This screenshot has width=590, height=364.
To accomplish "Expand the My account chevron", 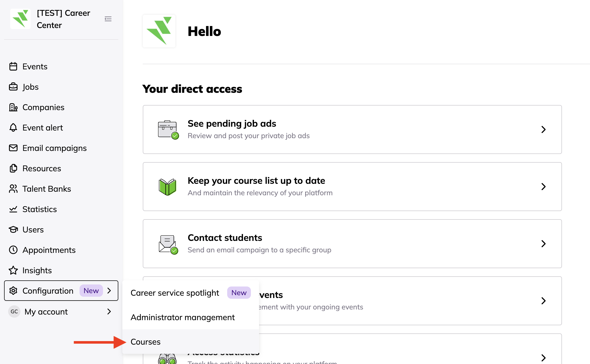I will (109, 311).
